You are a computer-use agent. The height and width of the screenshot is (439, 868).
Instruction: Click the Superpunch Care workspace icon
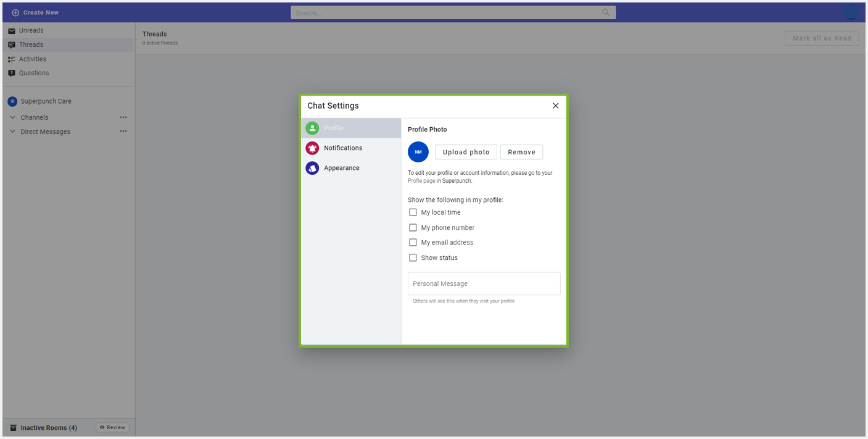12,101
